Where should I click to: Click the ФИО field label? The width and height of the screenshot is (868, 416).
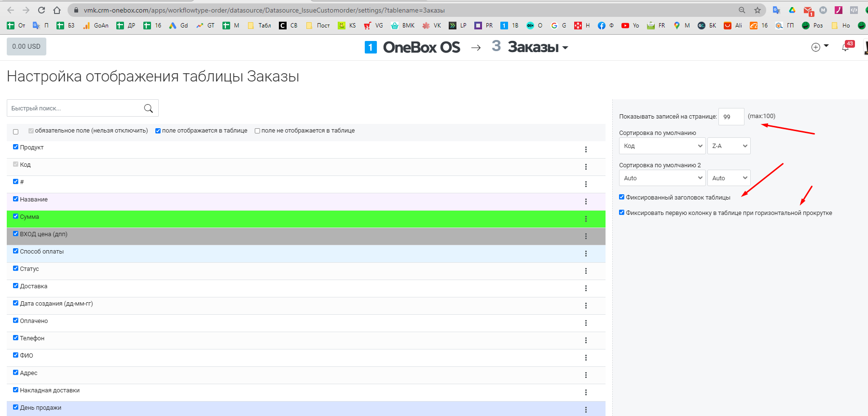pyautogui.click(x=27, y=356)
